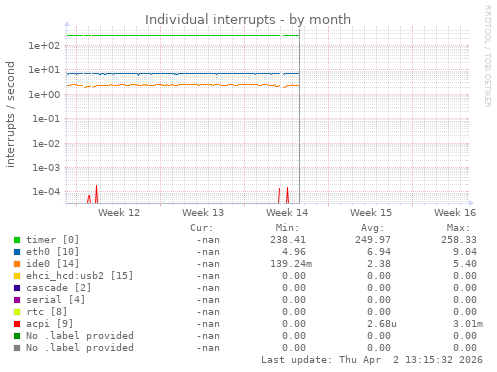Click the 'Week 16' axis label
Screen dimensions: 497x372
point(455,213)
